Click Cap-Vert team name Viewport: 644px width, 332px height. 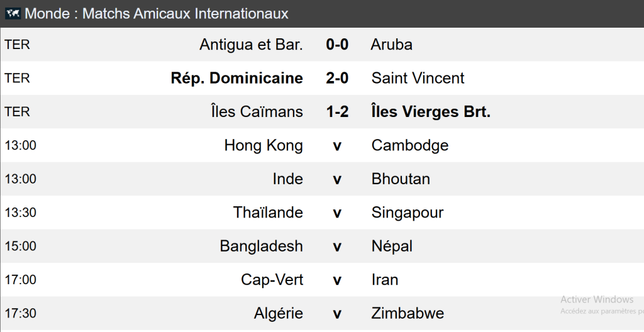[272, 279]
